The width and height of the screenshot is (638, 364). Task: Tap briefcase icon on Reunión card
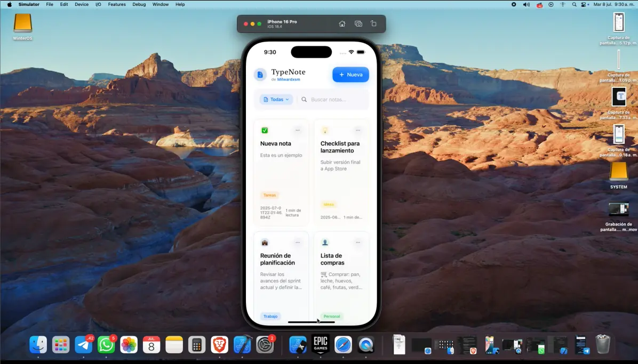coord(265,242)
